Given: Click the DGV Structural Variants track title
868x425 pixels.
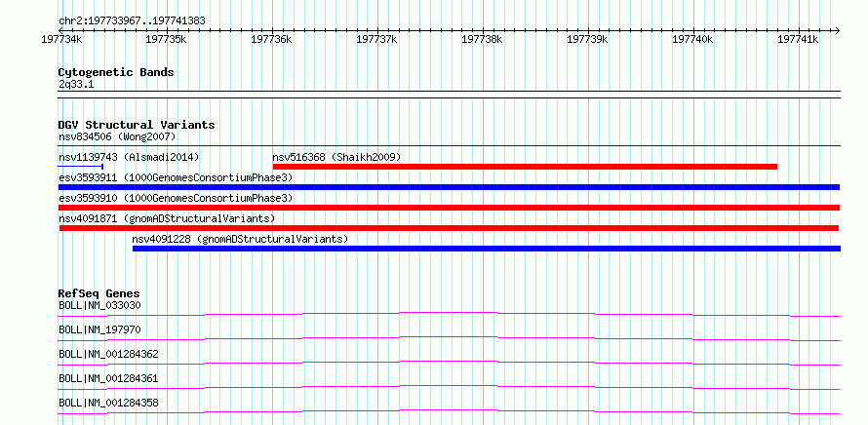Looking at the screenshot, I should coord(137,125).
